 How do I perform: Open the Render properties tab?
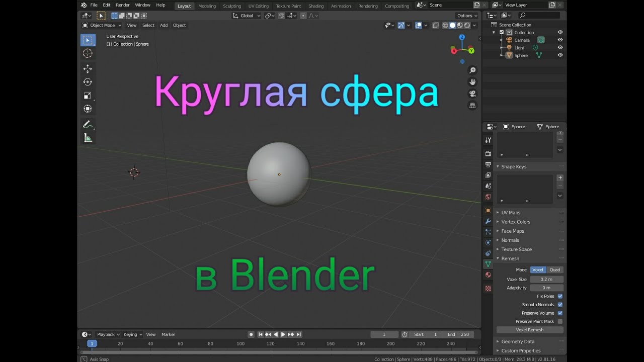point(488,153)
